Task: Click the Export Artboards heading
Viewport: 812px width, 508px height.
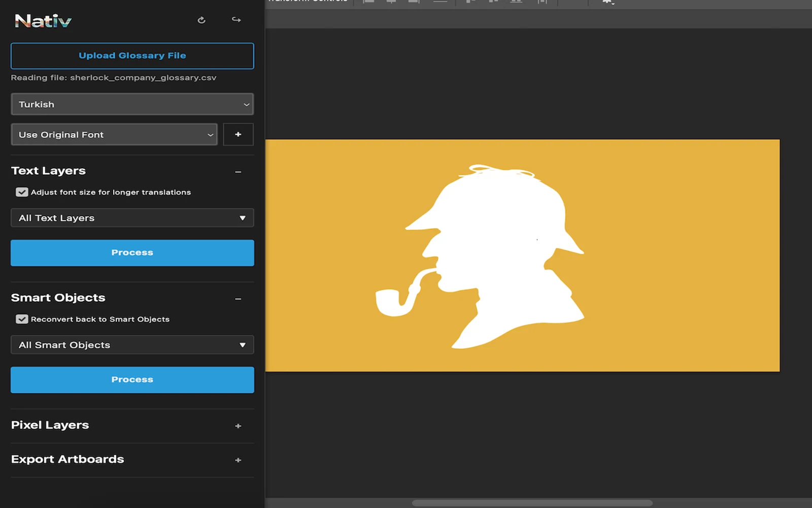Action: (67, 459)
